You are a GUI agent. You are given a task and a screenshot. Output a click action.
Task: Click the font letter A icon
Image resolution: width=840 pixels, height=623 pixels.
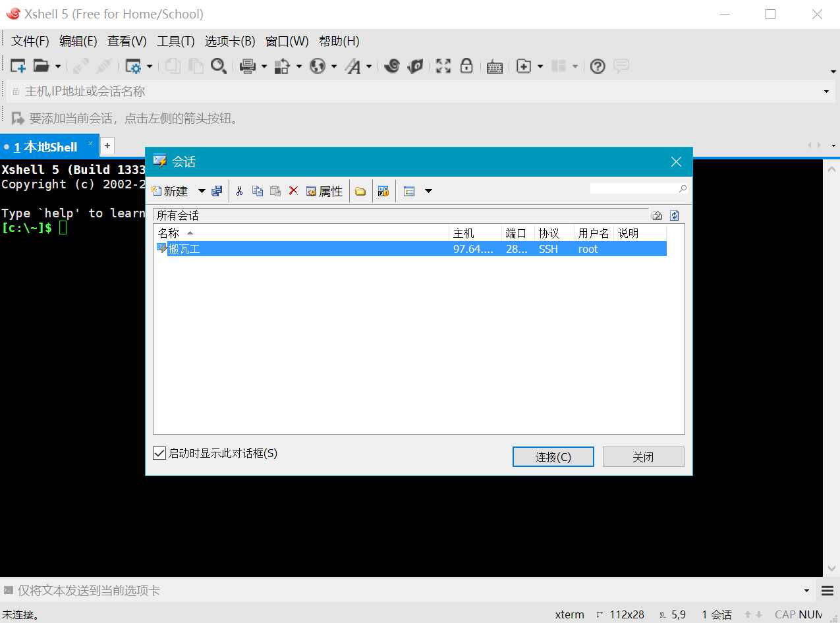[353, 66]
